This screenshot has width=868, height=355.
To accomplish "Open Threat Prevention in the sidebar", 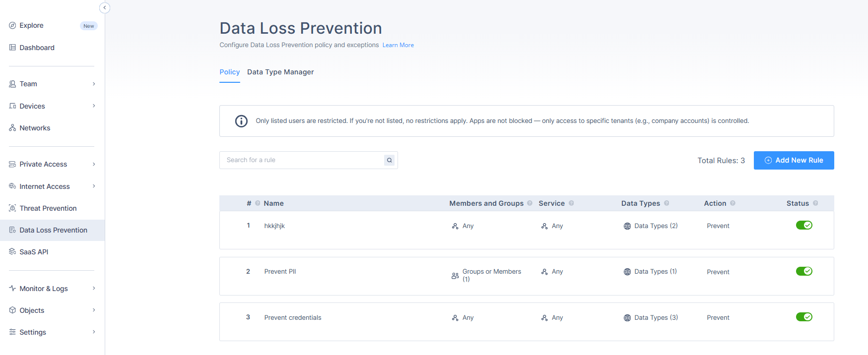I will point(48,208).
